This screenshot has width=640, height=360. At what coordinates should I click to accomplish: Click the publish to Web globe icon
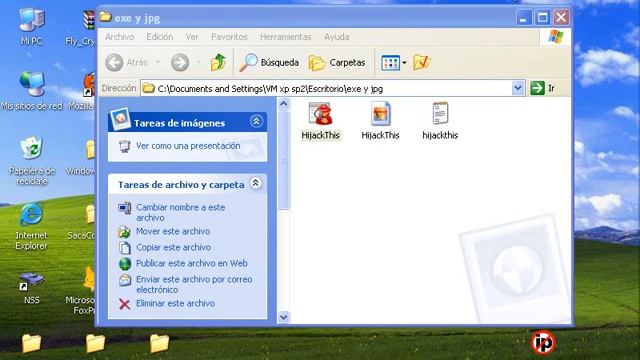(x=125, y=264)
